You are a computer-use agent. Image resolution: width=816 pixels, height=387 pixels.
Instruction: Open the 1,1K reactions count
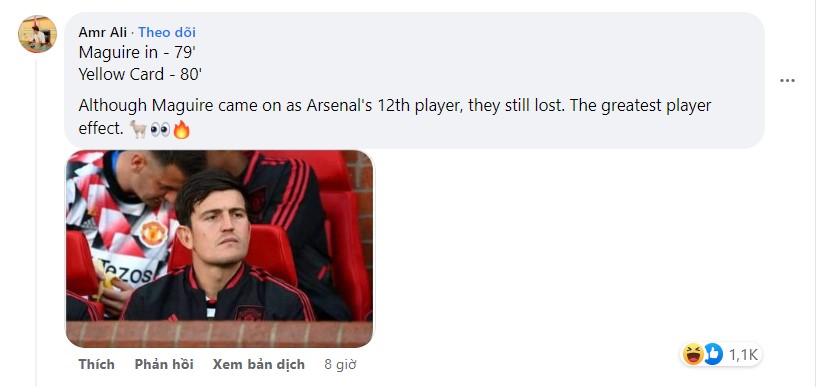(743, 355)
